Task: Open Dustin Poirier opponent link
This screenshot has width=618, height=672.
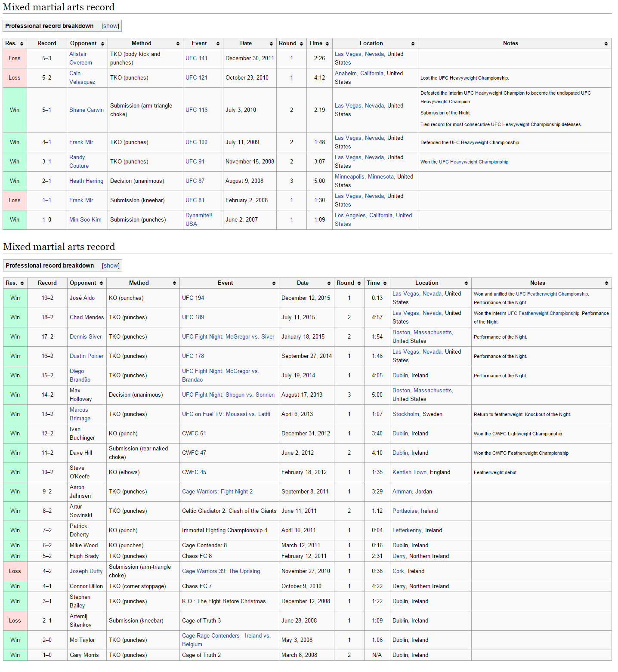Action: point(87,356)
